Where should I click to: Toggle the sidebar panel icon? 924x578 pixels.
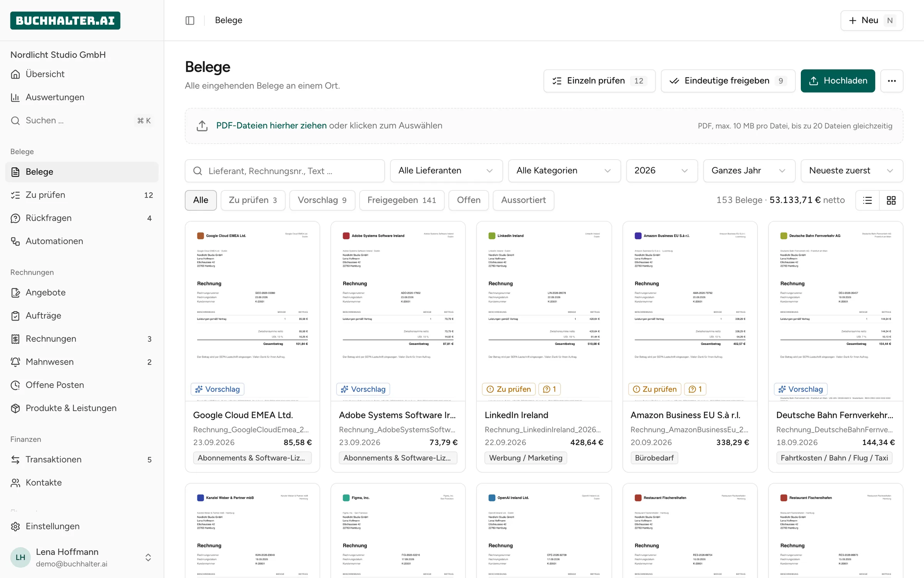tap(190, 20)
